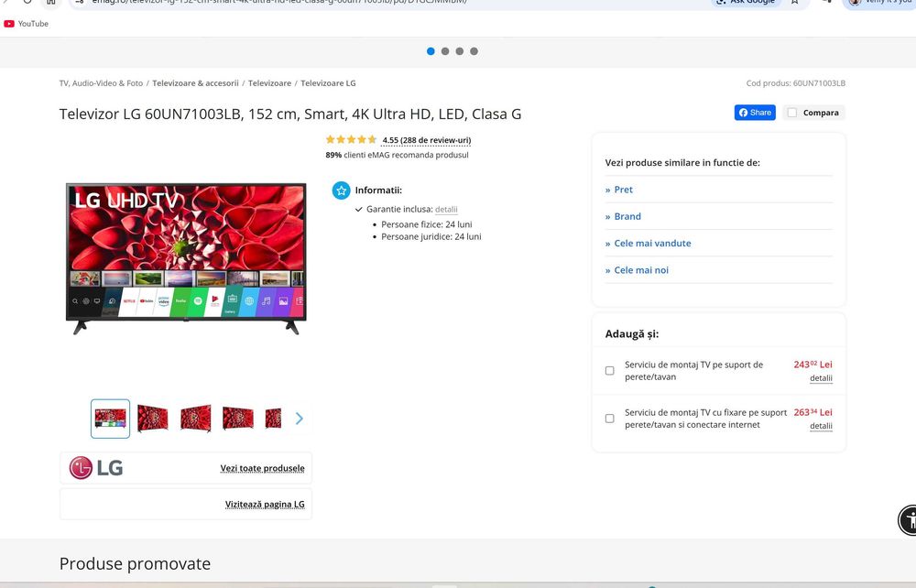Bookmark page with star icon

coord(794,2)
